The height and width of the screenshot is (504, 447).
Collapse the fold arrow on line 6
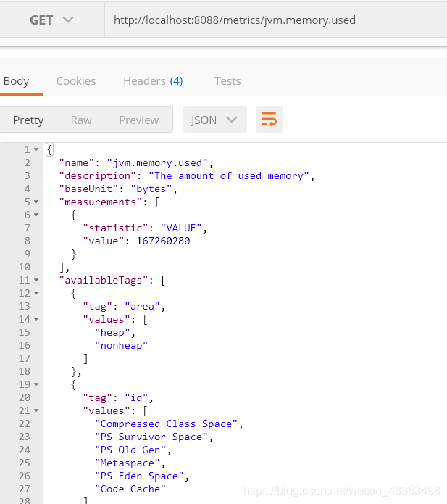click(x=36, y=215)
